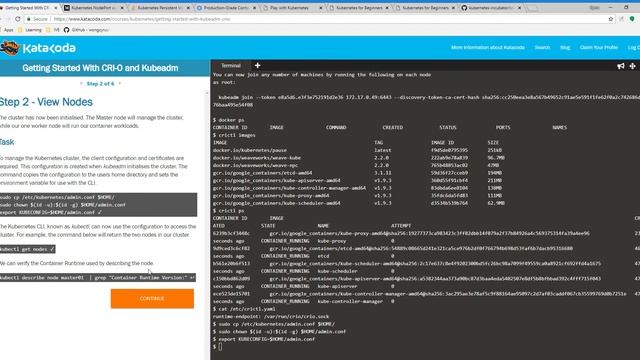Close the Production-Grade Container tab

(254, 8)
